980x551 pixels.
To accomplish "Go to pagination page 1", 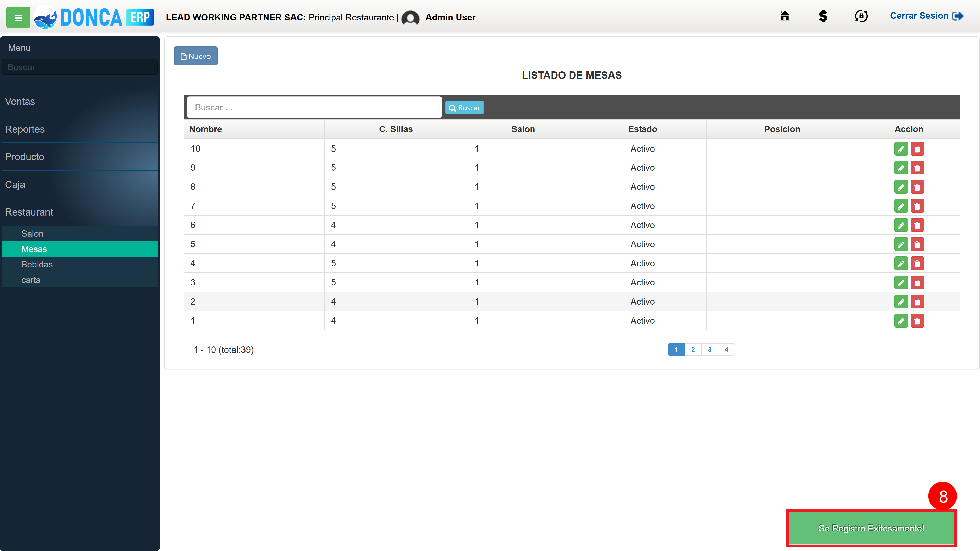I will 676,349.
